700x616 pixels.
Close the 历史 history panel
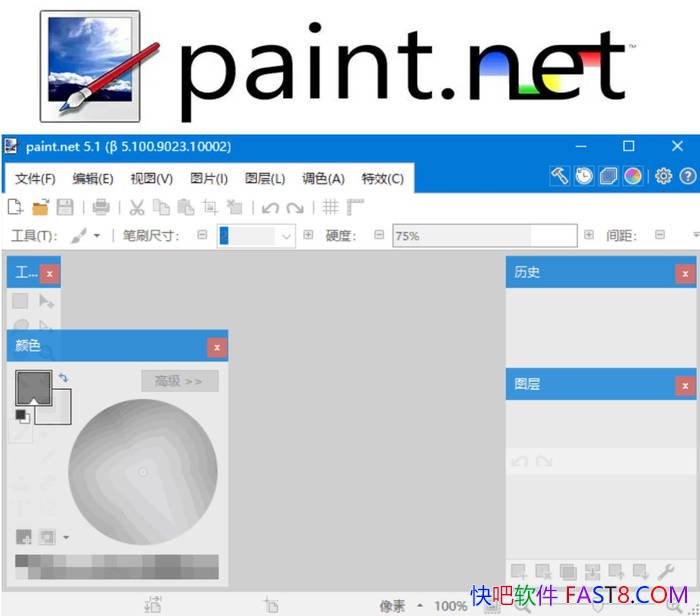tap(685, 274)
